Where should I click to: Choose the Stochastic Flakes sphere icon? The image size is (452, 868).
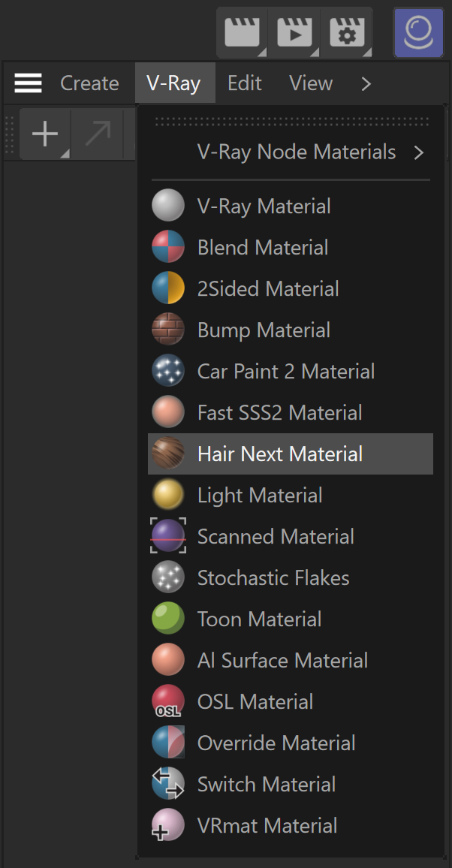click(168, 577)
